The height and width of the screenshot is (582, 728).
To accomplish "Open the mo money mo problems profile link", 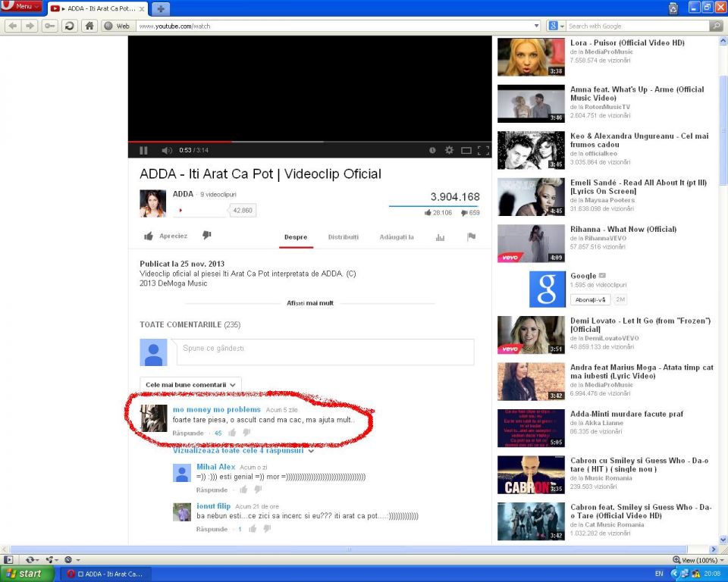I will pos(217,409).
